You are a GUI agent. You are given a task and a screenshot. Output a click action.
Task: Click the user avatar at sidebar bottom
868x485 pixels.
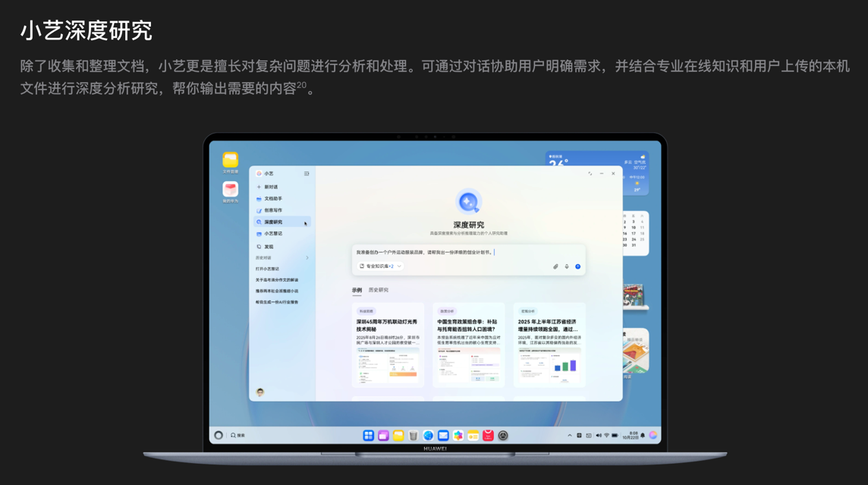tap(260, 392)
